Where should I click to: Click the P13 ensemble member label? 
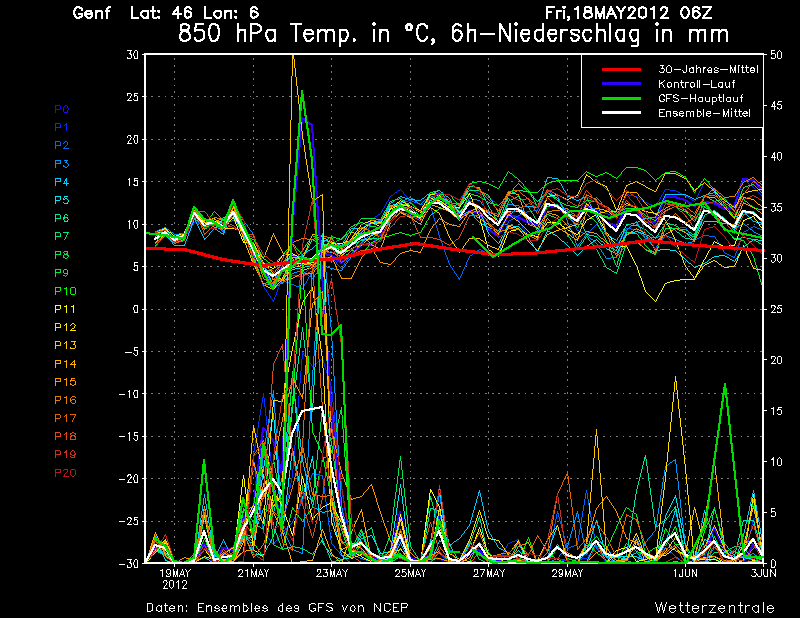[x=64, y=345]
